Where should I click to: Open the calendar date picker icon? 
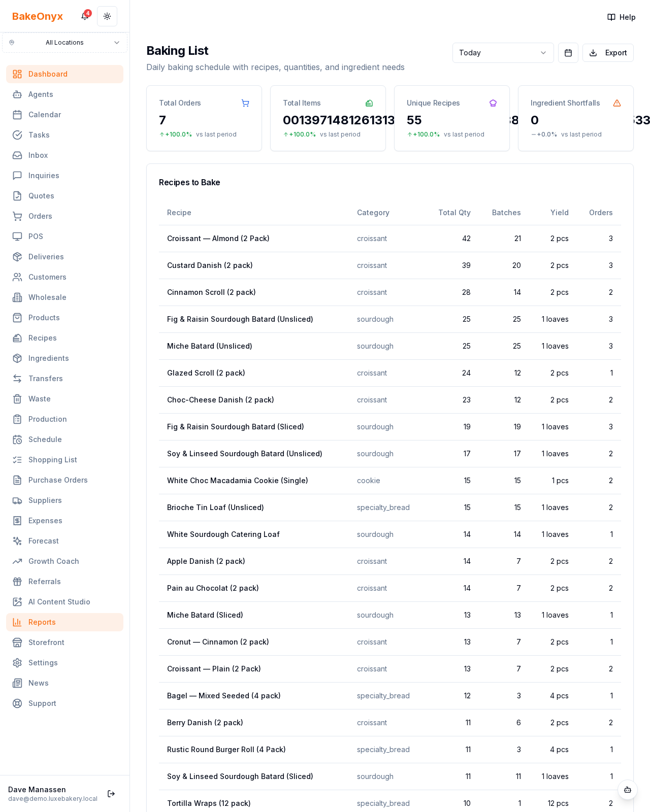(x=568, y=53)
